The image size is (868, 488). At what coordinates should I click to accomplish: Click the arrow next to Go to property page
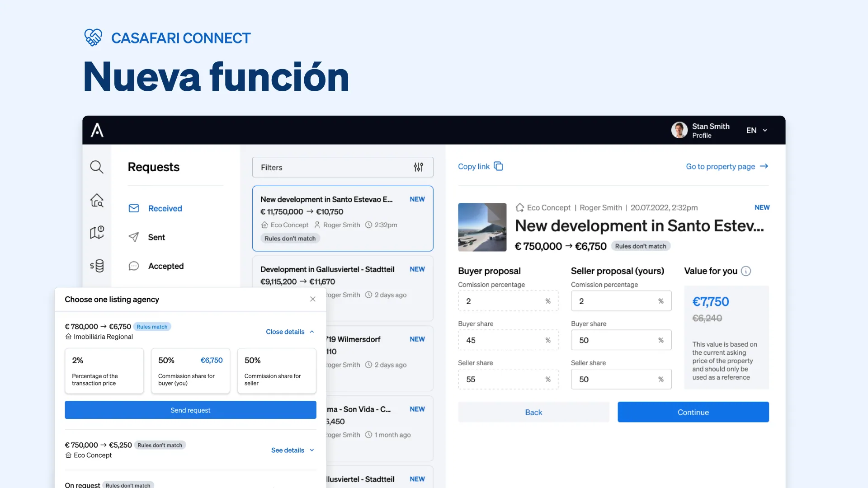764,166
